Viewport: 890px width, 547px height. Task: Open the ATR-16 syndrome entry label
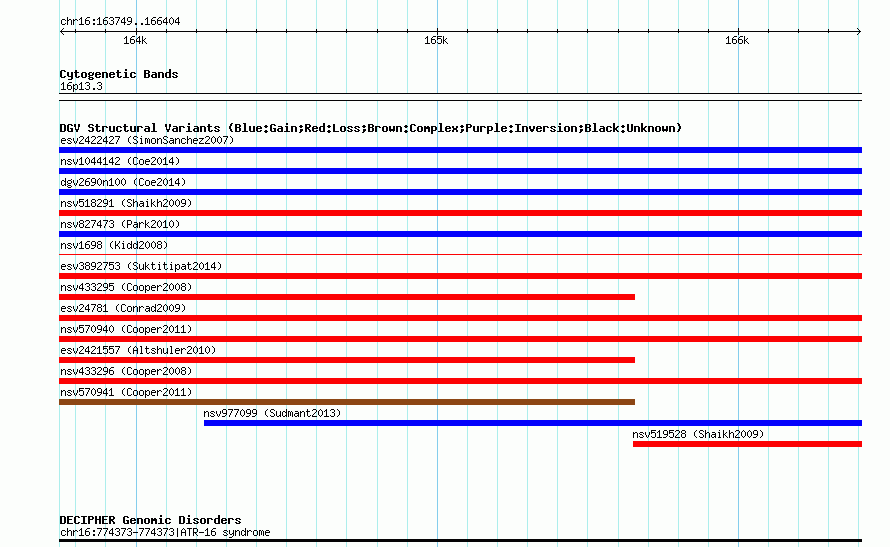[165, 532]
